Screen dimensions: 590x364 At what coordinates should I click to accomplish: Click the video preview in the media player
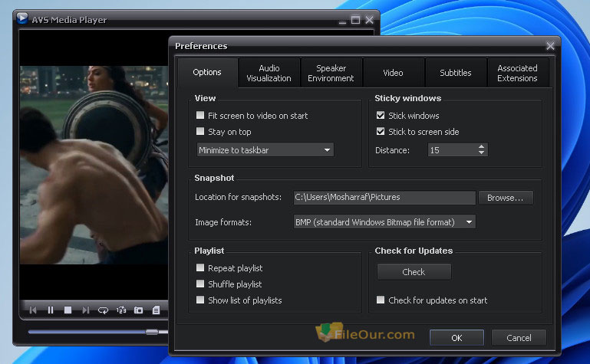tap(94, 165)
